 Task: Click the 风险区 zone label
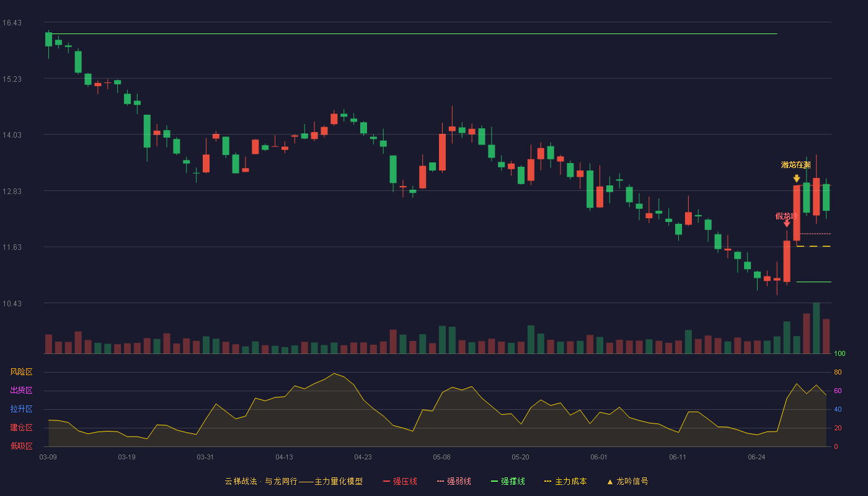(21, 372)
